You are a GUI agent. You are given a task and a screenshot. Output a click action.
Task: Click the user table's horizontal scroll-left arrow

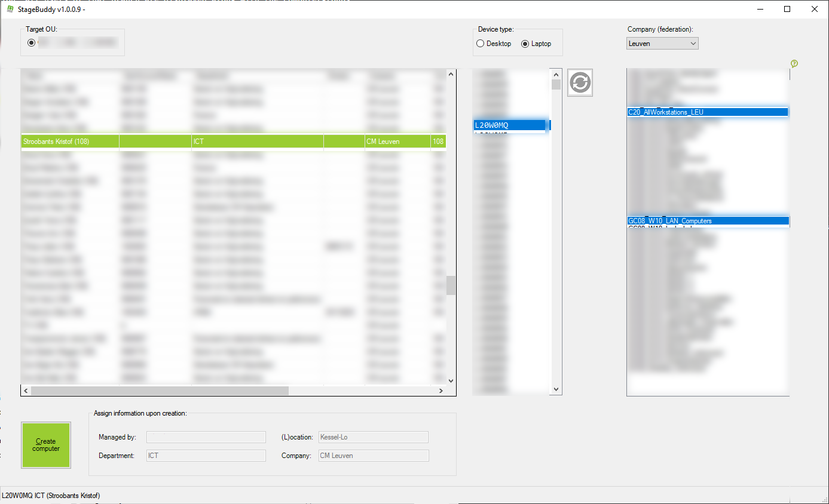(26, 391)
